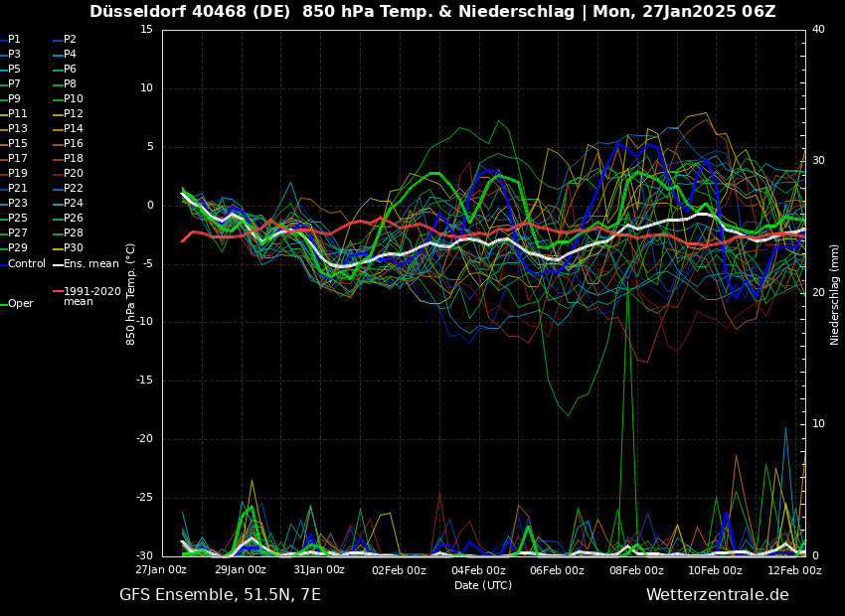The height and width of the screenshot is (616, 845).
Task: Click the P30 member legend label
Action: click(x=73, y=248)
